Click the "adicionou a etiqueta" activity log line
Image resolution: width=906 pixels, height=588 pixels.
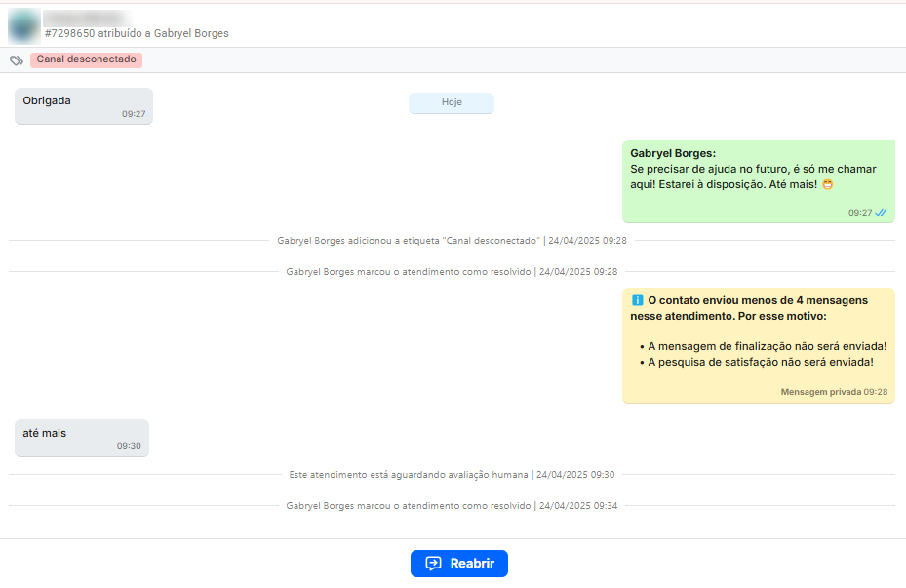click(x=452, y=240)
